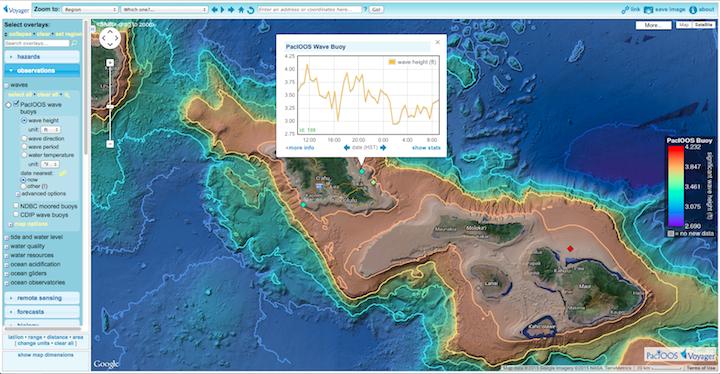
Task: Open the about info icon
Action: point(693,10)
